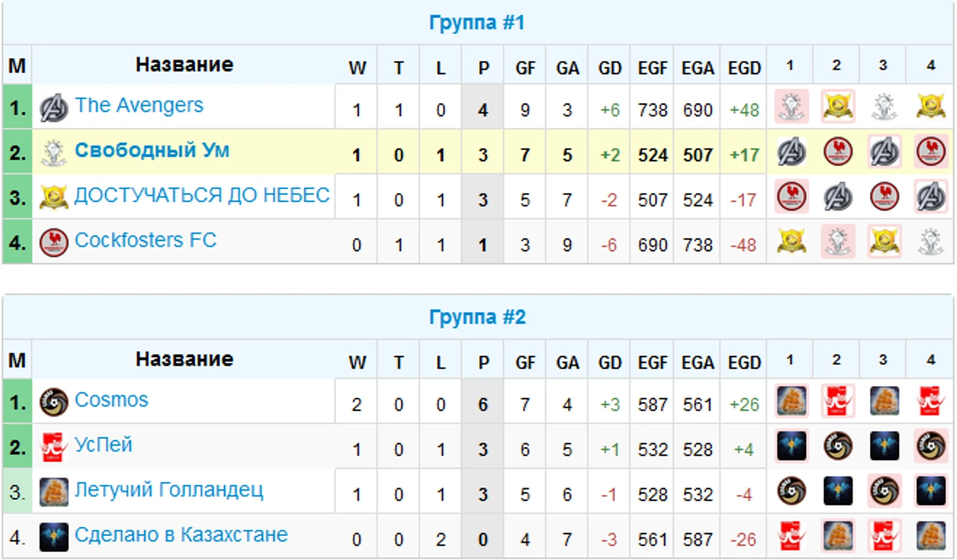957x560 pixels.
Task: Open The Avengers team link
Action: (x=139, y=105)
